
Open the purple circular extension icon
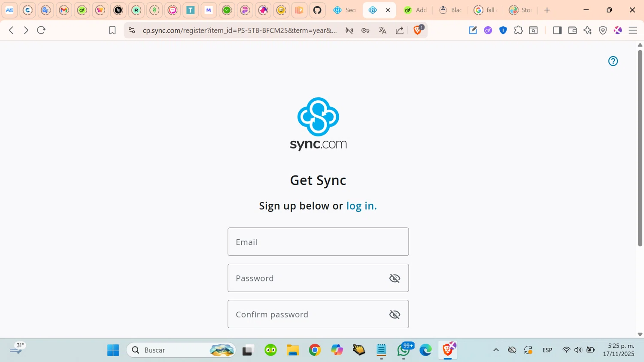(x=488, y=30)
